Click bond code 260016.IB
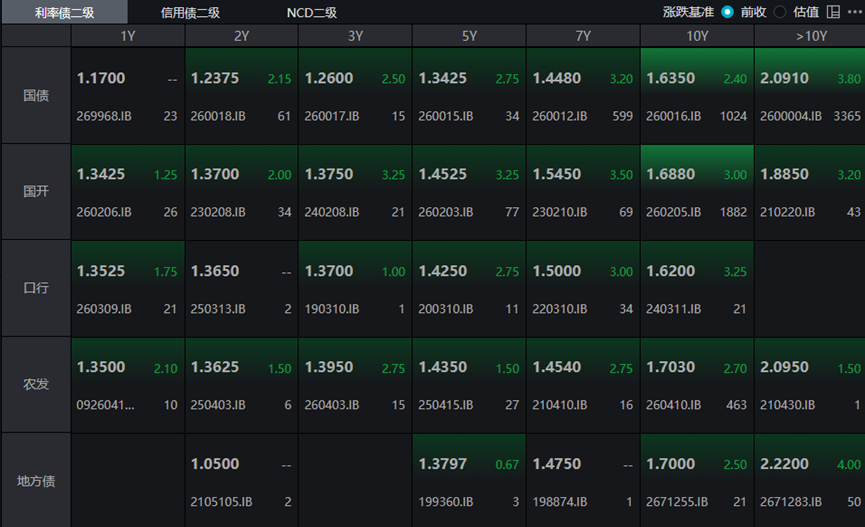The height and width of the screenshot is (527, 865). pos(674,116)
